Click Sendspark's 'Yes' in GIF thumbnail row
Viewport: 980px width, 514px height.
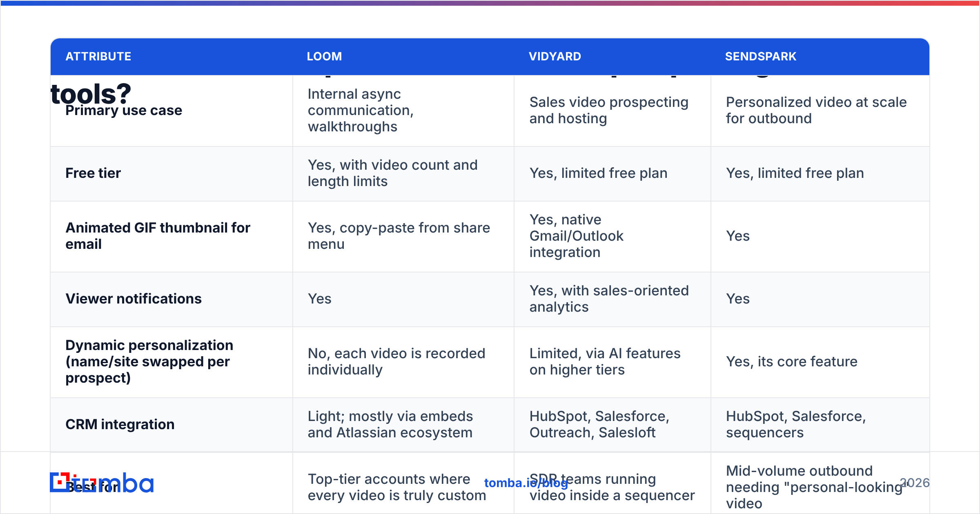click(x=737, y=236)
